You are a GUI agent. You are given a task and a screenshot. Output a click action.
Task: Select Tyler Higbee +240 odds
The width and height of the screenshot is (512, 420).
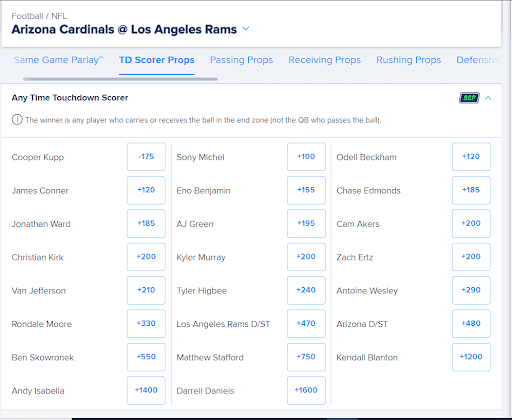coord(306,290)
